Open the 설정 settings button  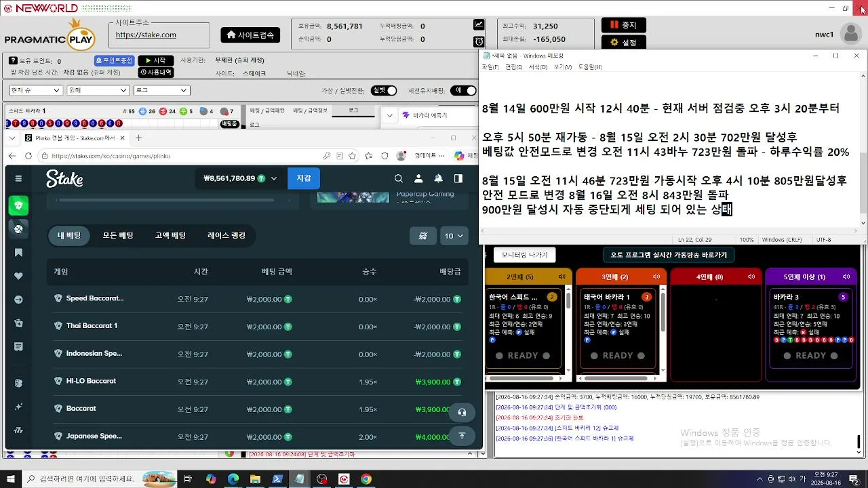click(623, 42)
